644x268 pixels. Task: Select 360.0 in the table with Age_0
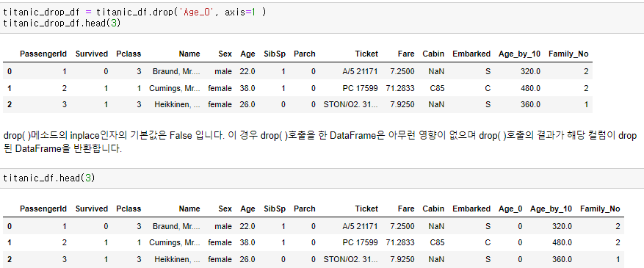[562, 259]
